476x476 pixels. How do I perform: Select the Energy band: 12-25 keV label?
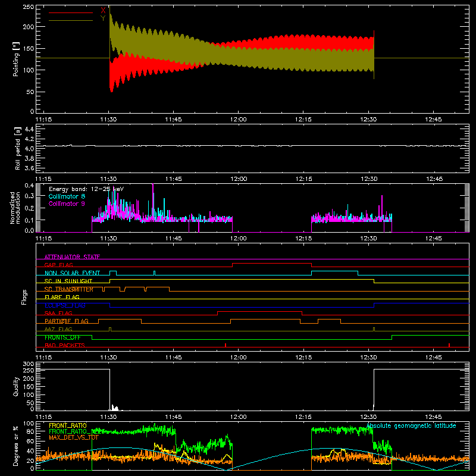point(86,189)
